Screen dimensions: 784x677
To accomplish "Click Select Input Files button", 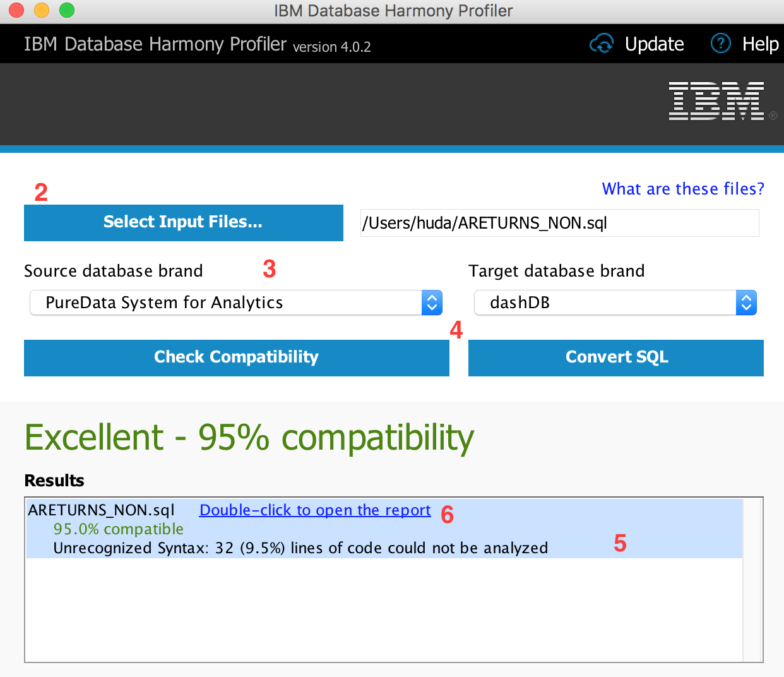I will click(184, 222).
